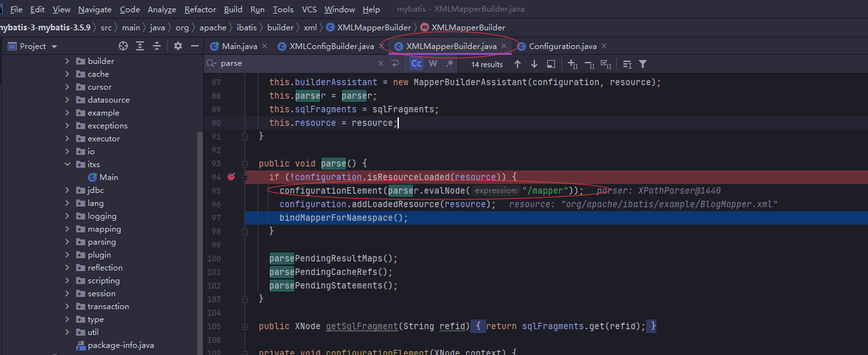Toggle Match Case (Cc) search option
The image size is (868, 355).
(x=416, y=64)
